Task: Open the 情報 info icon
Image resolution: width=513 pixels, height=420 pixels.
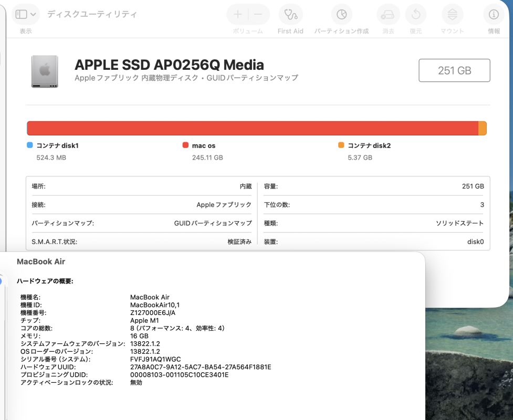Action: click(494, 15)
